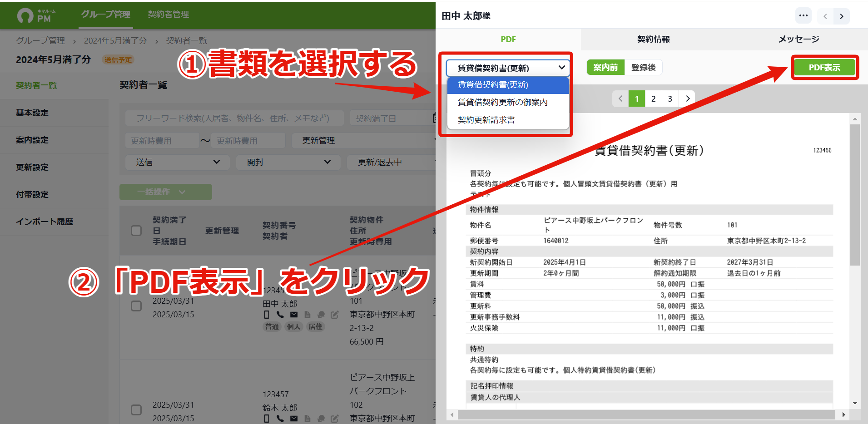Image resolution: width=868 pixels, height=424 pixels.
Task: Click the PDF pager previous page arrow
Action: coord(620,99)
